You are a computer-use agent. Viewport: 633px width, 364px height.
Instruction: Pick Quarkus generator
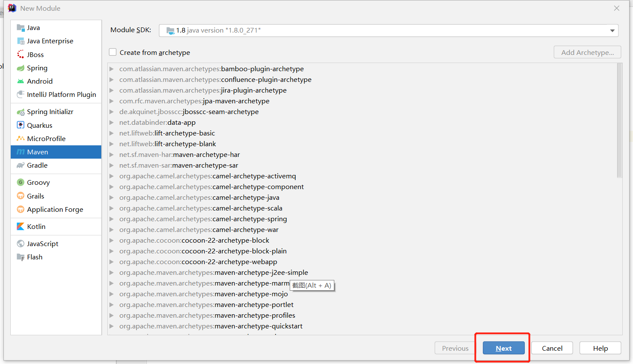(56, 125)
